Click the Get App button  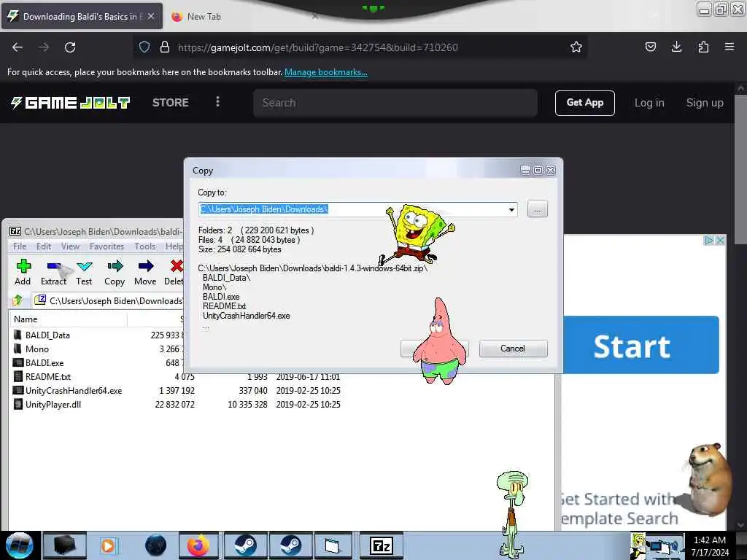click(584, 102)
